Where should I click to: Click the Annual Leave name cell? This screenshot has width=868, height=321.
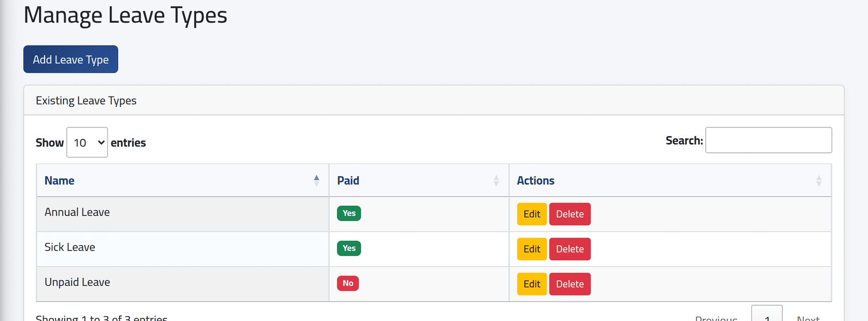click(x=182, y=214)
